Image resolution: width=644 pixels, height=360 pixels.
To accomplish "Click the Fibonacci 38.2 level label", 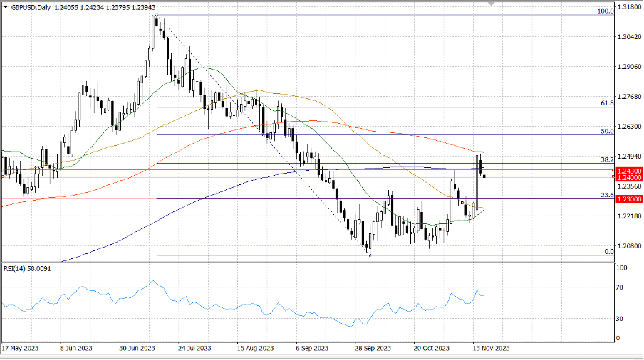I will (x=607, y=160).
